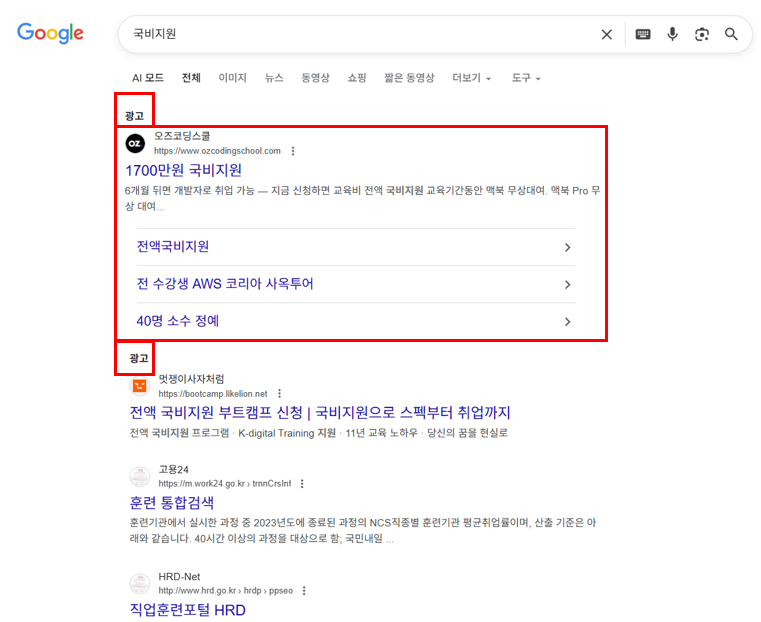Switch to the 동영상 tab

[315, 78]
